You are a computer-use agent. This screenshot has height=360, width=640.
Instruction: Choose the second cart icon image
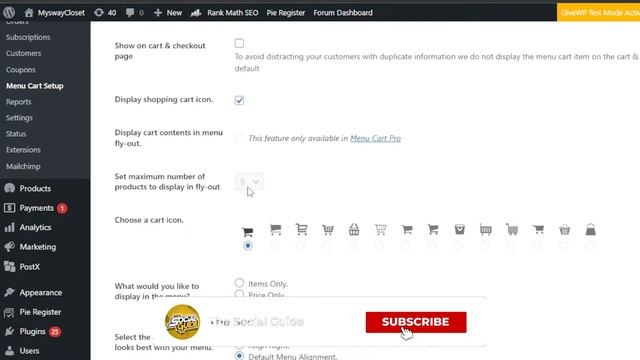point(276,230)
